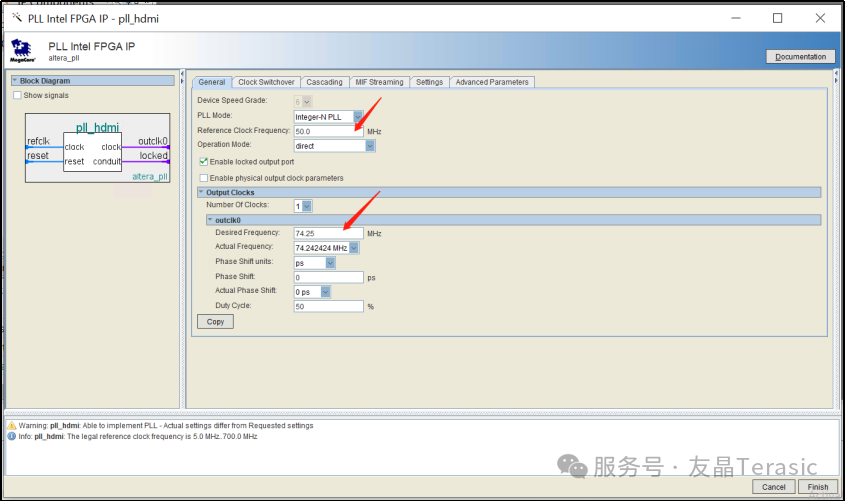Open the Phase Shift units dropdown
The height and width of the screenshot is (501, 845).
pyautogui.click(x=330, y=263)
